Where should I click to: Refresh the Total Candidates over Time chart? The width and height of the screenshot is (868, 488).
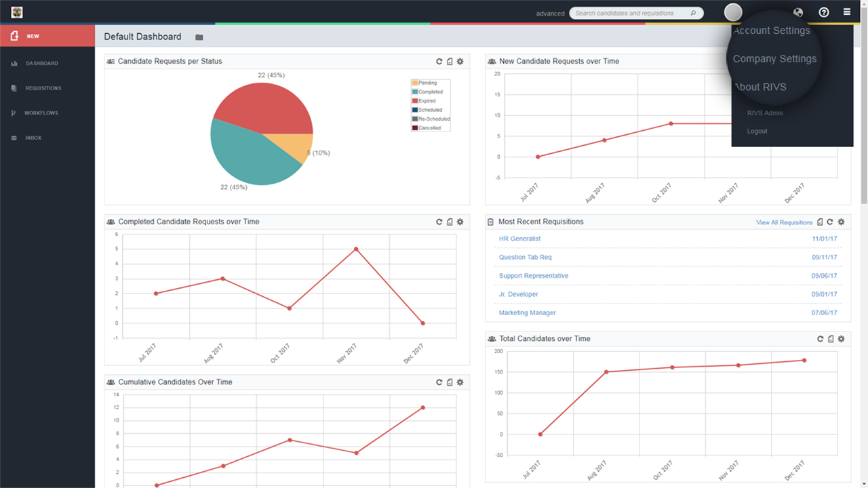pyautogui.click(x=821, y=339)
